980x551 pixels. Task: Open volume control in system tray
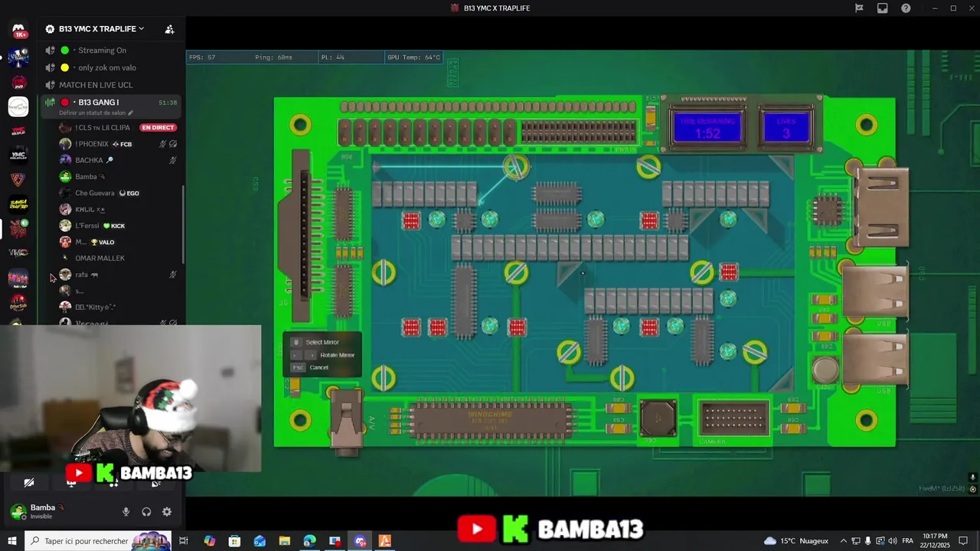click(x=892, y=541)
